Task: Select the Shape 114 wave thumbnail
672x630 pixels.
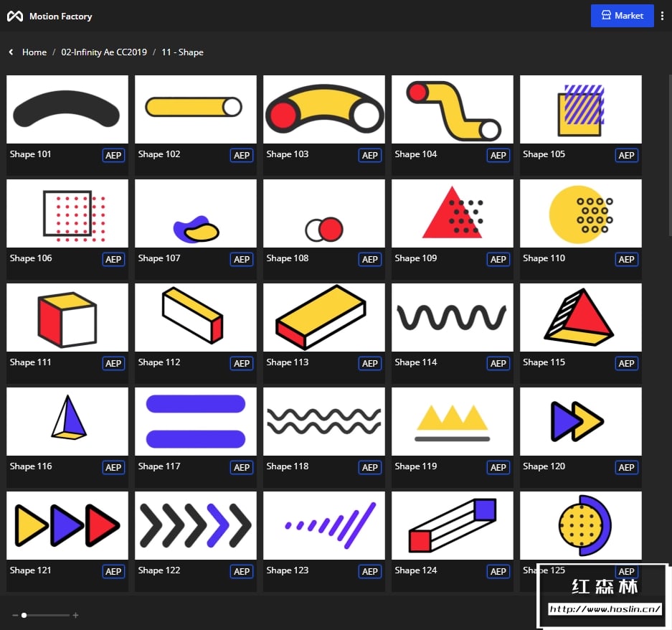Action: click(452, 317)
